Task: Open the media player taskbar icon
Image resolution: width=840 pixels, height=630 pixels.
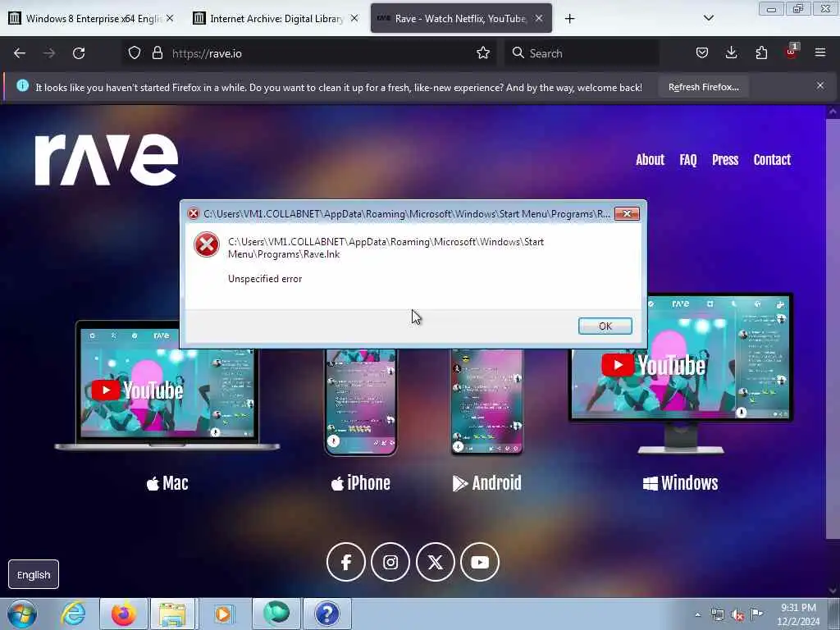Action: (223, 614)
